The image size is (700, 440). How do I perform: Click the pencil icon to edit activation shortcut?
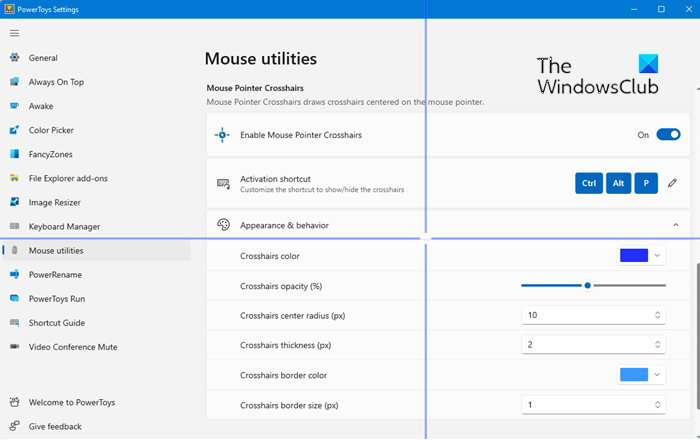point(673,183)
